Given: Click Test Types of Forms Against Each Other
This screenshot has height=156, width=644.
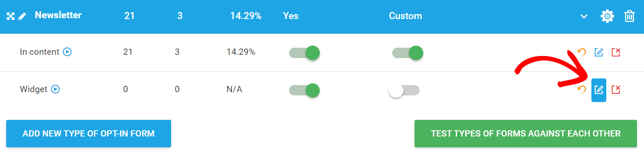Looking at the screenshot, I should (x=526, y=134).
